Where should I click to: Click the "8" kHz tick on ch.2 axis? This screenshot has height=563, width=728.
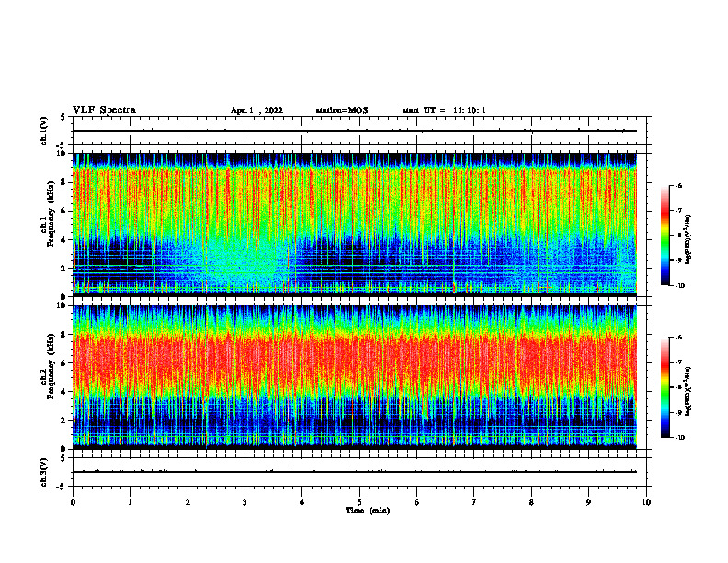(64, 335)
